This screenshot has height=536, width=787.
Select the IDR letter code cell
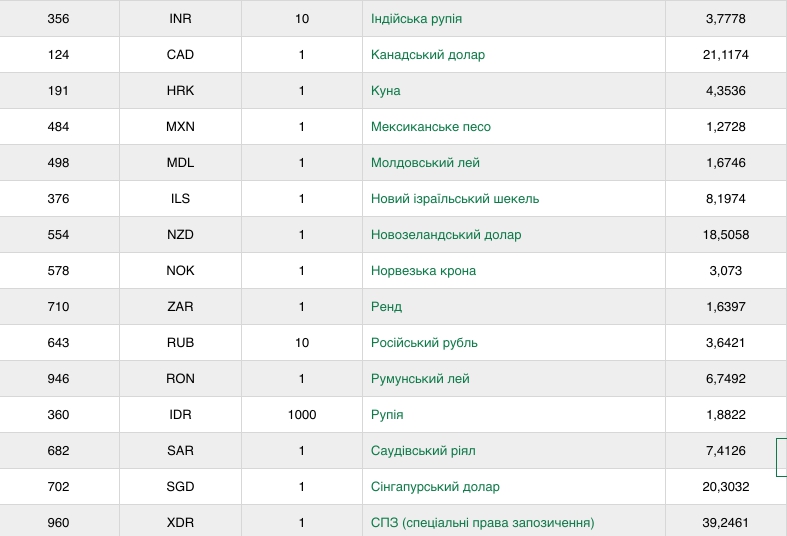click(180, 415)
